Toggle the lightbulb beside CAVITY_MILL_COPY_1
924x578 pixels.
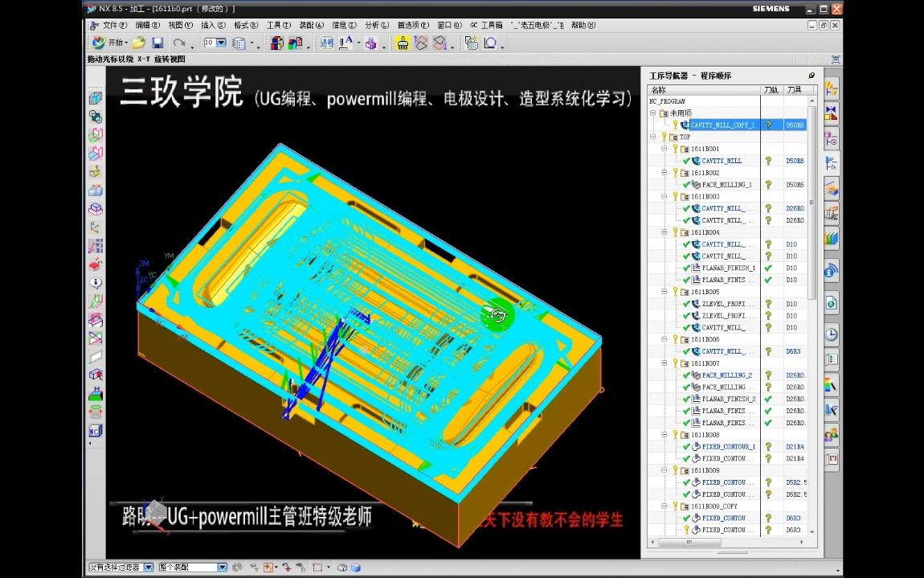click(x=675, y=125)
